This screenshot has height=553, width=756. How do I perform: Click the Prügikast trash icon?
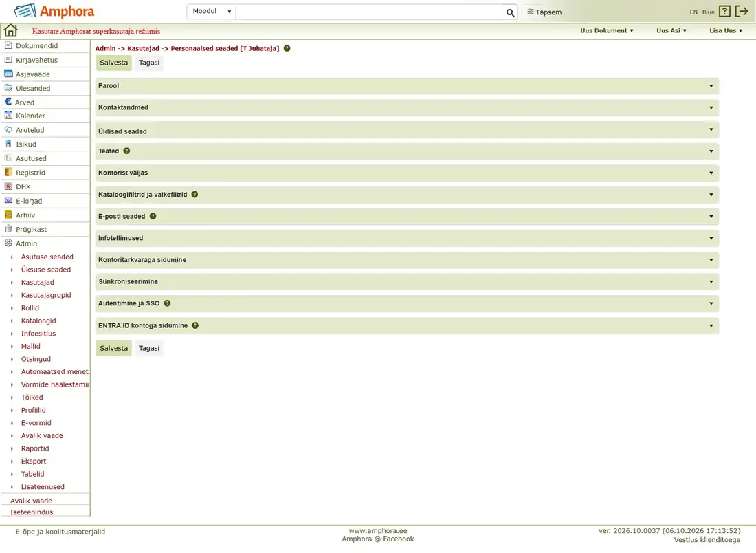tap(8, 229)
